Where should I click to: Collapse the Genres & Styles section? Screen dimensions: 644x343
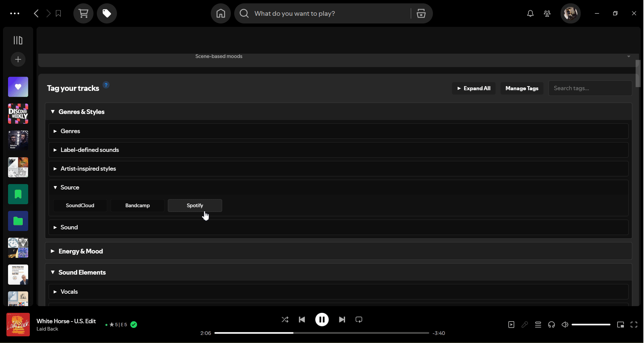(338, 112)
